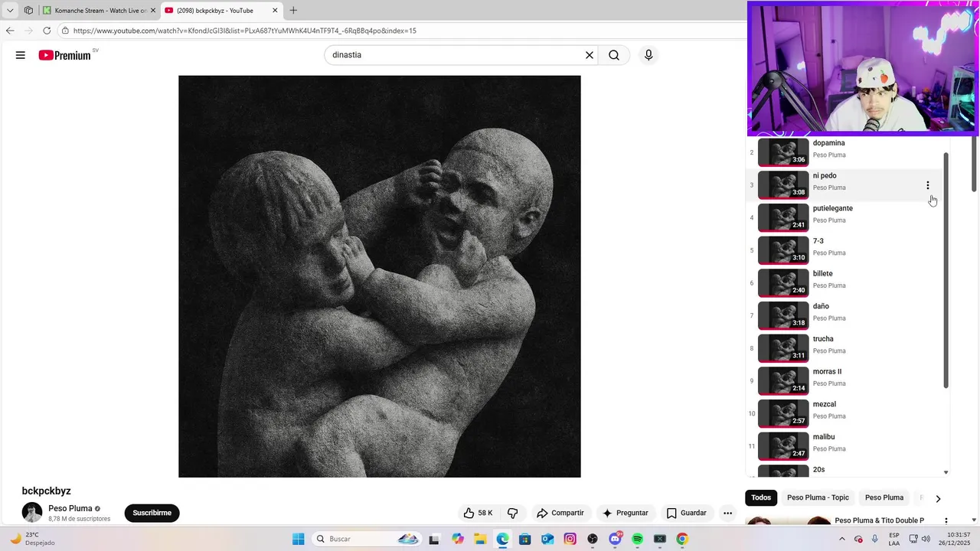Open Microsoft Edge from taskbar
Screen dimensions: 980x551
coord(502,539)
